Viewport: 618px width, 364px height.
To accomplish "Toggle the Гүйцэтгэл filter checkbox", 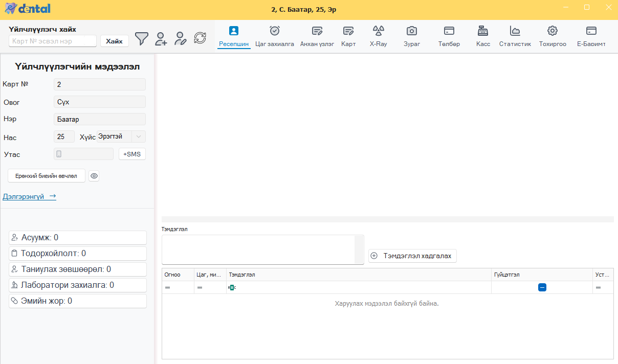I will pyautogui.click(x=542, y=288).
